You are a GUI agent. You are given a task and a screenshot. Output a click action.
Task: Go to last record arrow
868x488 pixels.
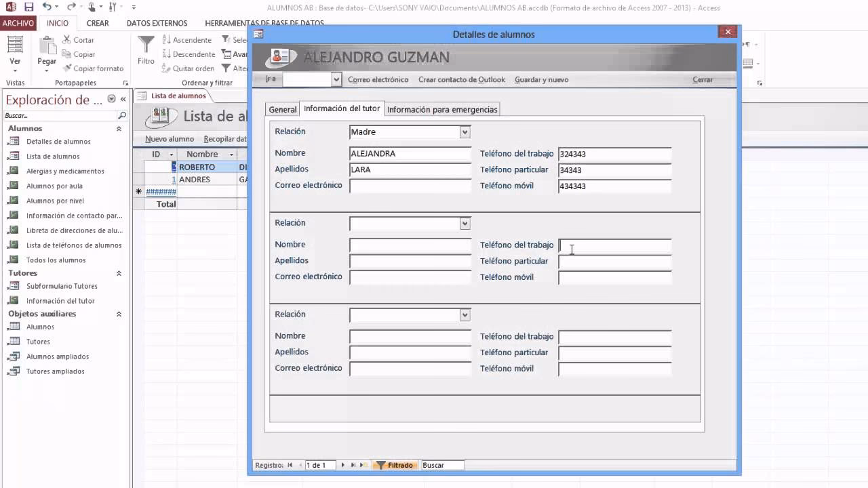pyautogui.click(x=353, y=465)
